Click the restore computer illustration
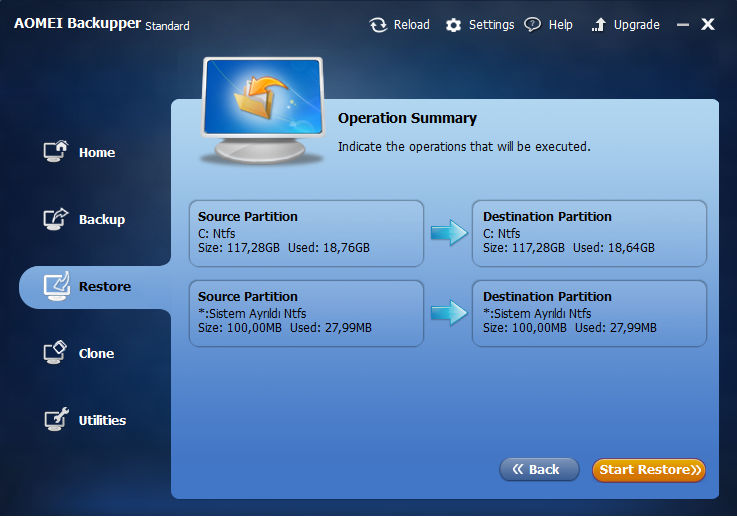This screenshot has width=737, height=518. [x=262, y=110]
